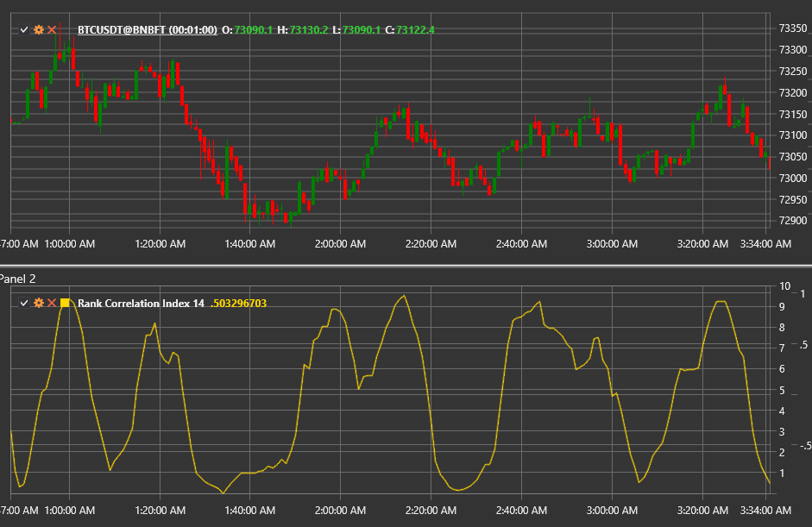Viewport: 812px width, 527px height.
Task: Click 73200 on the price axis
Action: 793,93
